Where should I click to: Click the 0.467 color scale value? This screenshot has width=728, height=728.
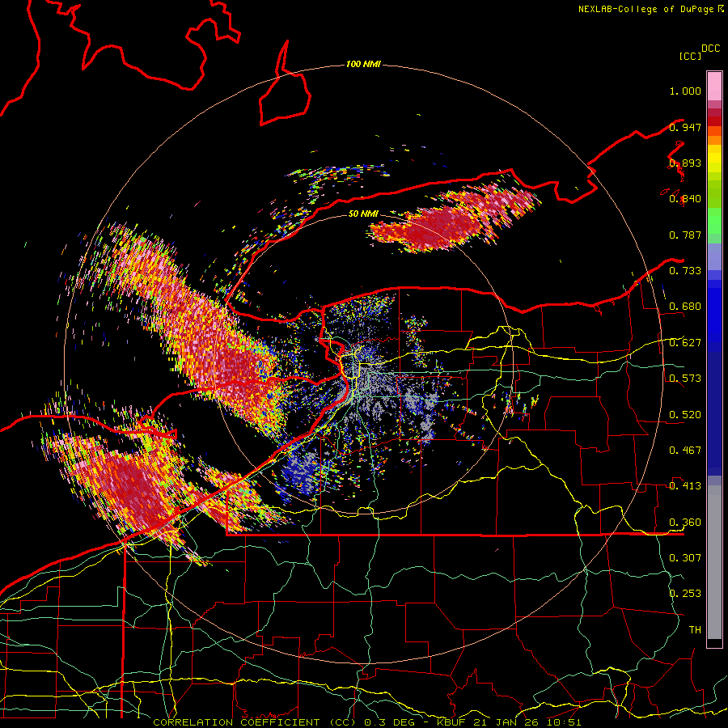(x=685, y=451)
